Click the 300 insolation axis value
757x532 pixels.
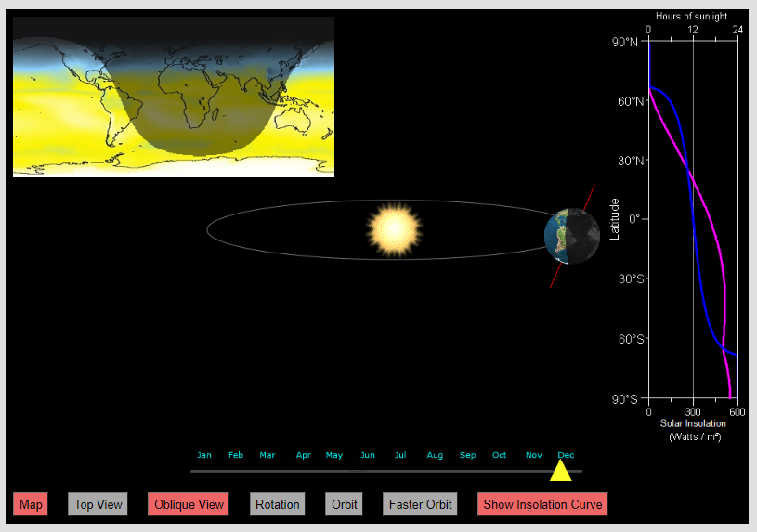point(693,412)
